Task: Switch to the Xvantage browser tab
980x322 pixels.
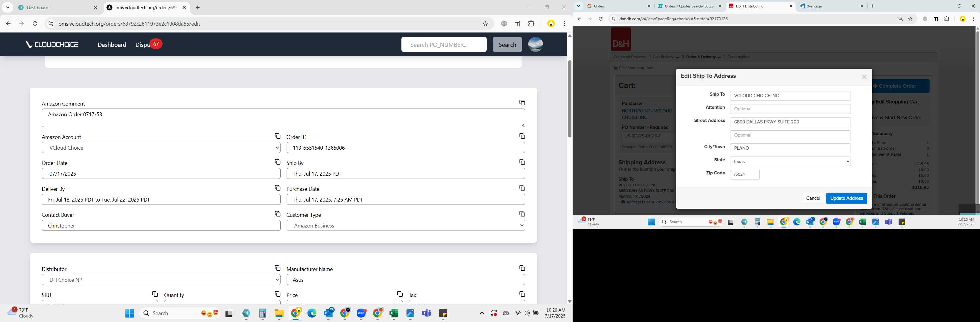Action: click(831, 6)
